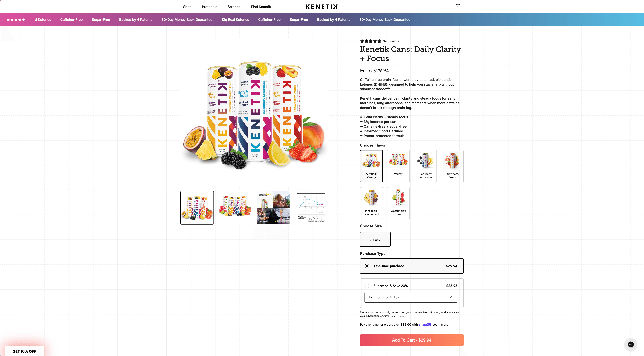Click the Shop Pay logo
This screenshot has width=644, height=356.
pos(425,325)
